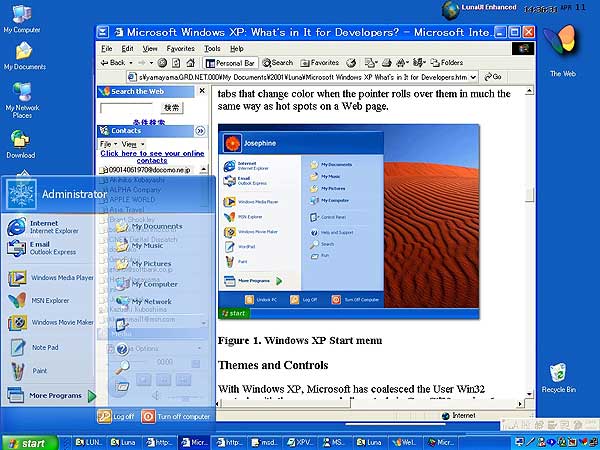
Task: Expand the Contacts pane chevron button
Action: coord(200,131)
